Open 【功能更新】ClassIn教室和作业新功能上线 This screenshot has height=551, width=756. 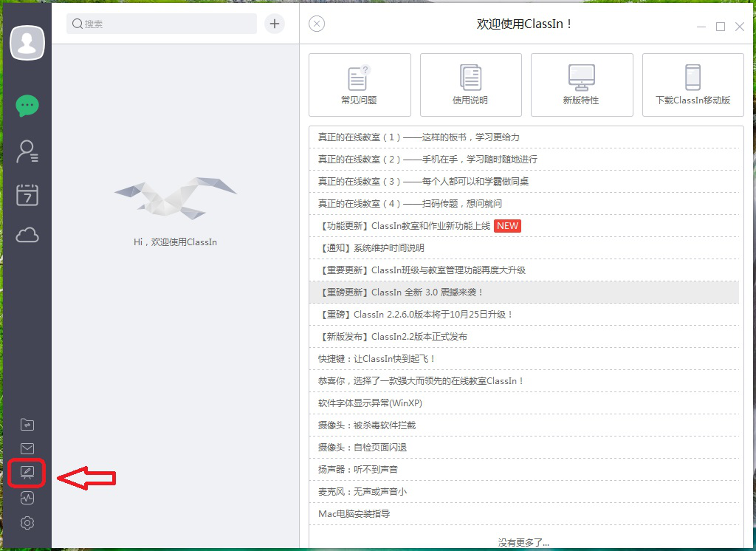pos(524,226)
